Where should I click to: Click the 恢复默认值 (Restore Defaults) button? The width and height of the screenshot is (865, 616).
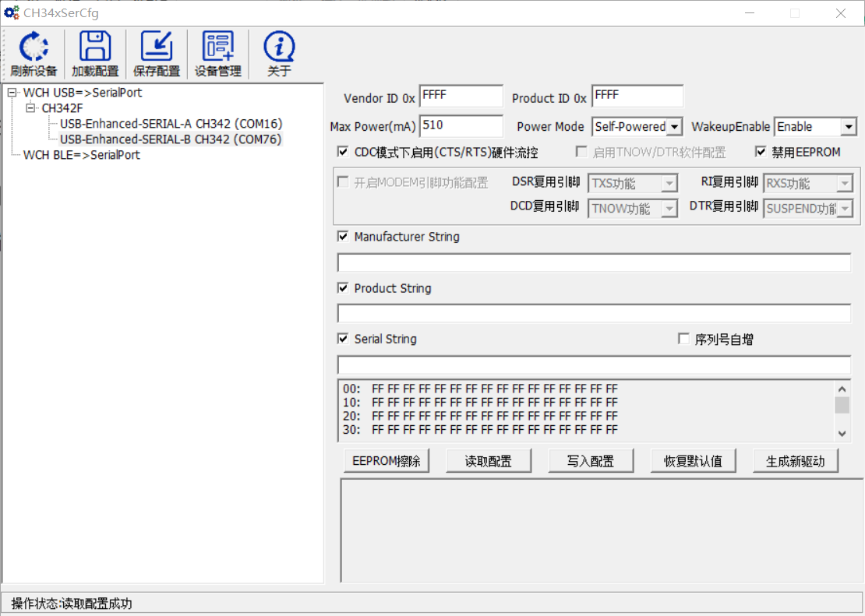point(694,460)
